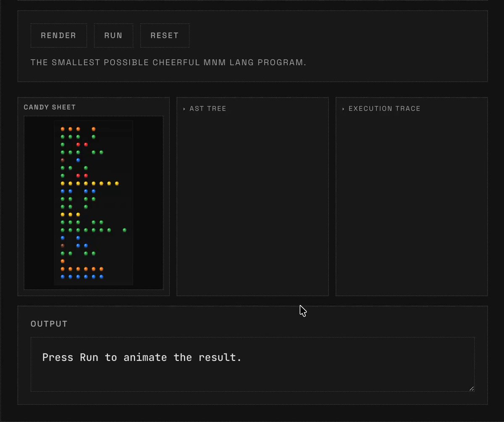The image size is (504, 422).
Task: Expand the AST TREE section
Action: tap(208, 108)
